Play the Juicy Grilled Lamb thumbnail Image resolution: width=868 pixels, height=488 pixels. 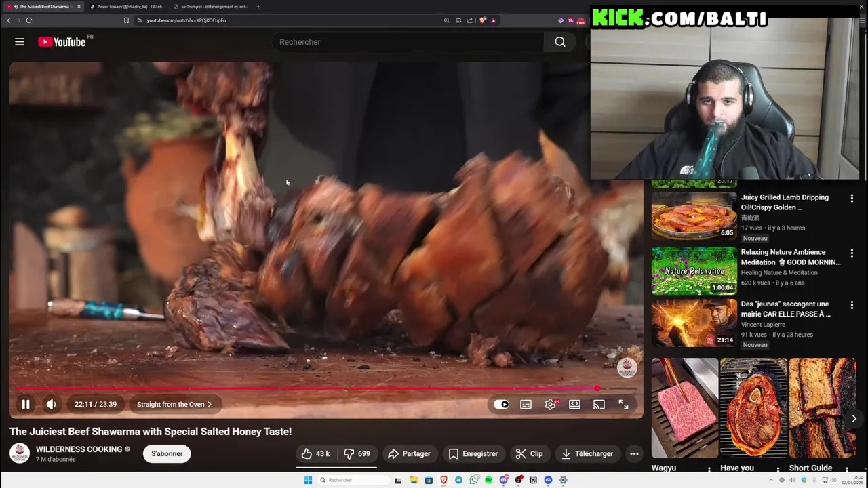pos(694,216)
